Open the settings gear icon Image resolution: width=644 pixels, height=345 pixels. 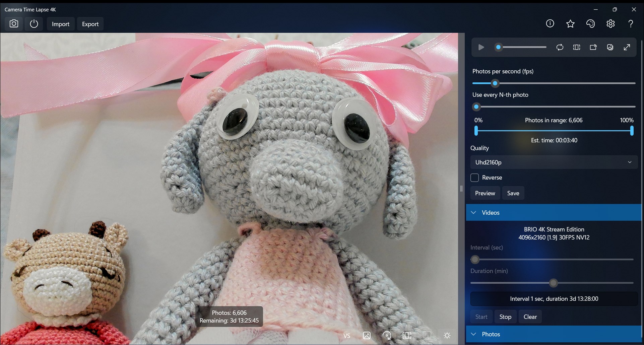coord(610,23)
